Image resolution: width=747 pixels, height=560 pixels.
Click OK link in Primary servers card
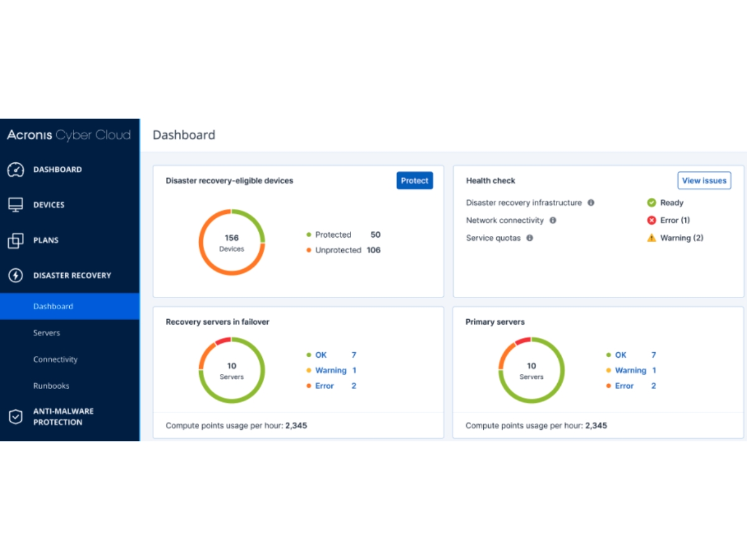(x=621, y=355)
